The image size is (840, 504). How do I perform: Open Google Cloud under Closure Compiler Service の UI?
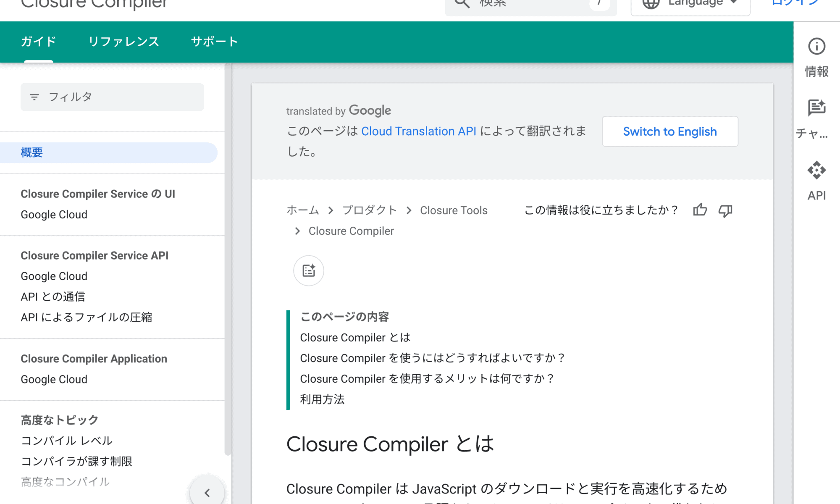tap(54, 215)
